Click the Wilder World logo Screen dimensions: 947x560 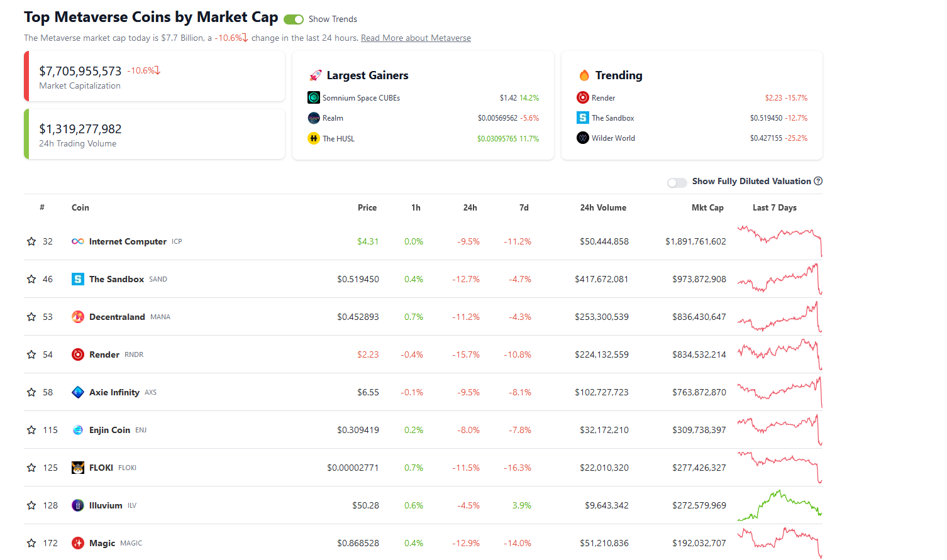click(582, 138)
